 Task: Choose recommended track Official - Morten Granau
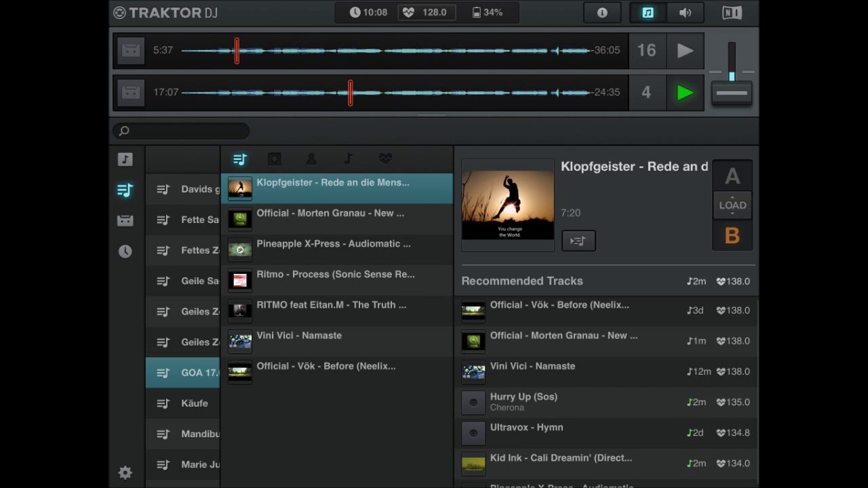[x=607, y=341]
